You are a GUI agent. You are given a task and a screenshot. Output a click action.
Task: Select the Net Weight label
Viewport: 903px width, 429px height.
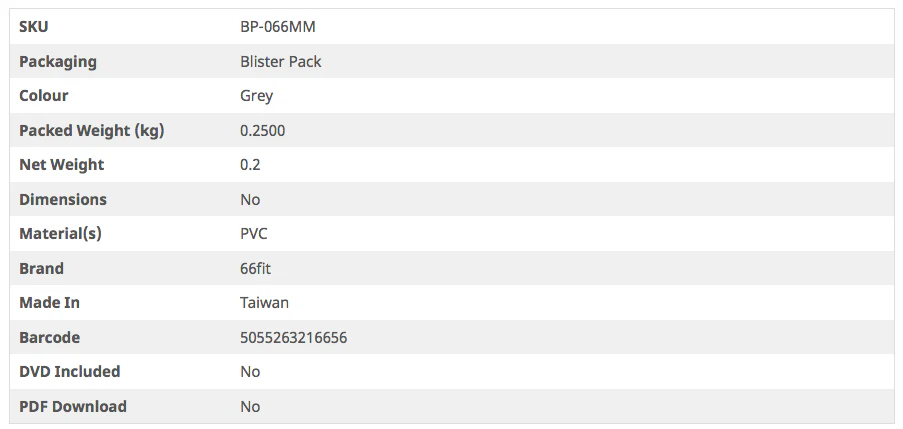click(62, 165)
